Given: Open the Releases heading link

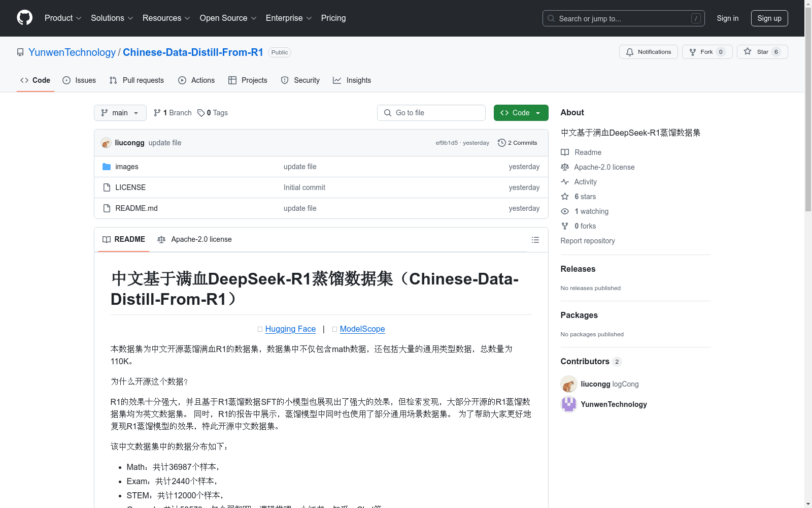Looking at the screenshot, I should [578, 269].
